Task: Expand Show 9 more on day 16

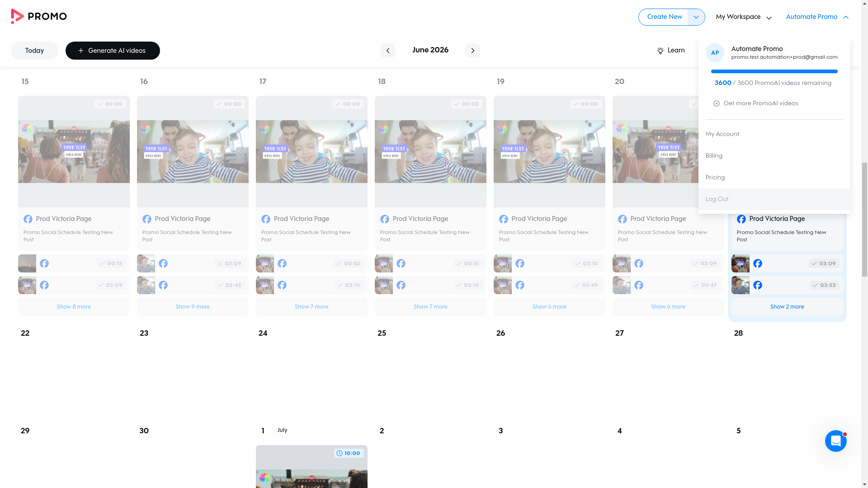Action: (x=193, y=307)
